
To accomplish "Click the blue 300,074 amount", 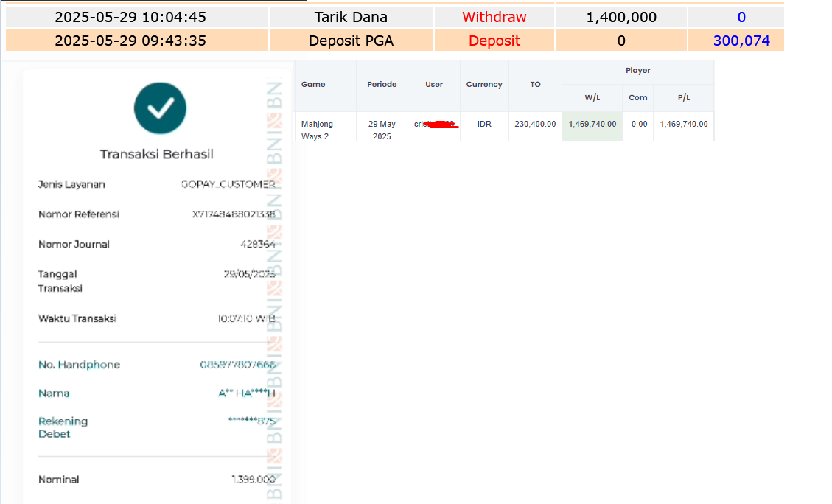I will point(741,41).
